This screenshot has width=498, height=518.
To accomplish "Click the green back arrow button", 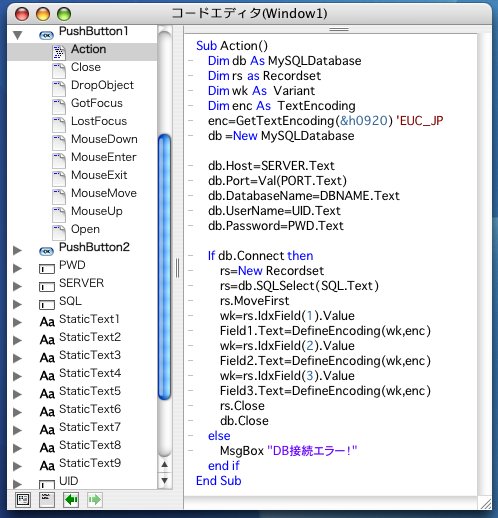I will 71,500.
